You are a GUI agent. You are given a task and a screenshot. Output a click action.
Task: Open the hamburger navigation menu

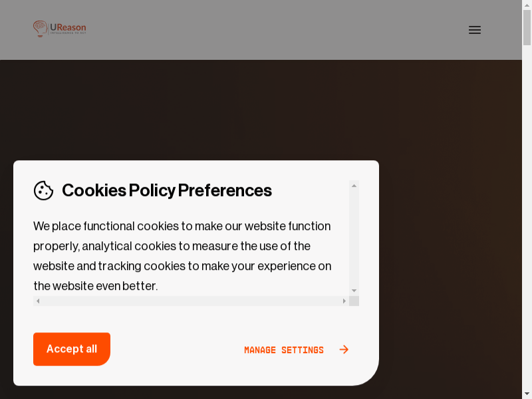[x=475, y=30]
